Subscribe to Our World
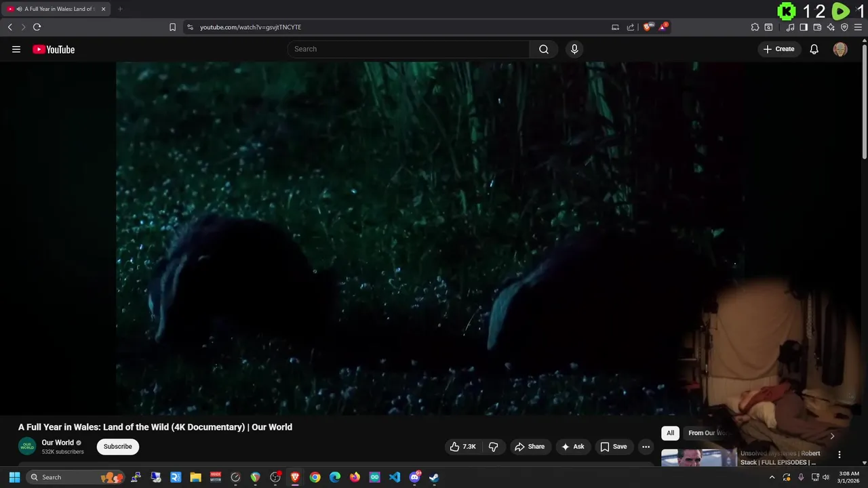This screenshot has height=488, width=868. 117,447
